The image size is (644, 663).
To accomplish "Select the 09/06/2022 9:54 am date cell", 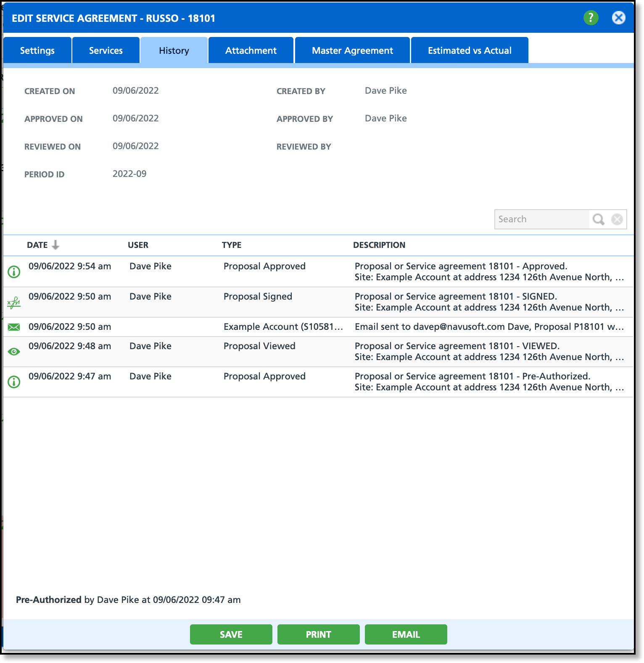I will pyautogui.click(x=70, y=266).
